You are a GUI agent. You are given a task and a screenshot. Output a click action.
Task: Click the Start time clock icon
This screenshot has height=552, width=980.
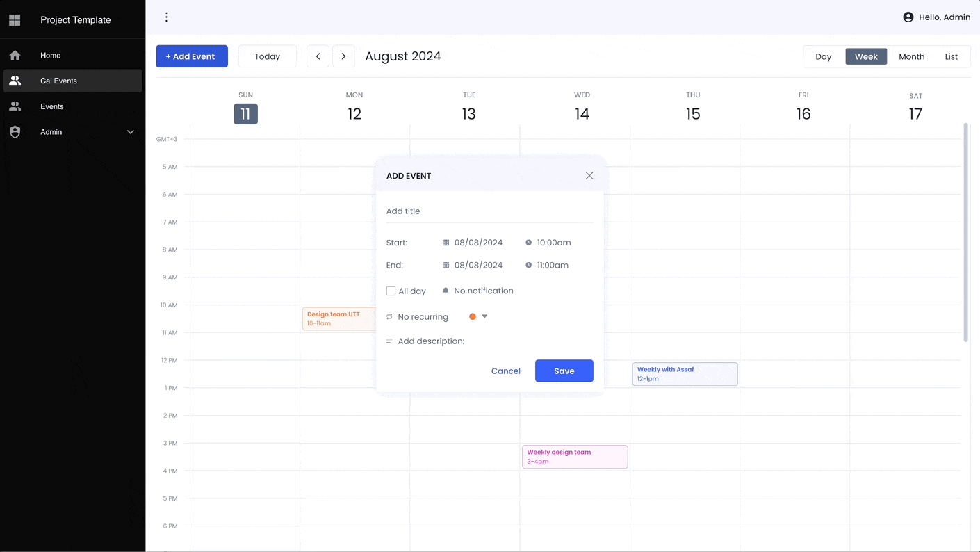point(528,243)
